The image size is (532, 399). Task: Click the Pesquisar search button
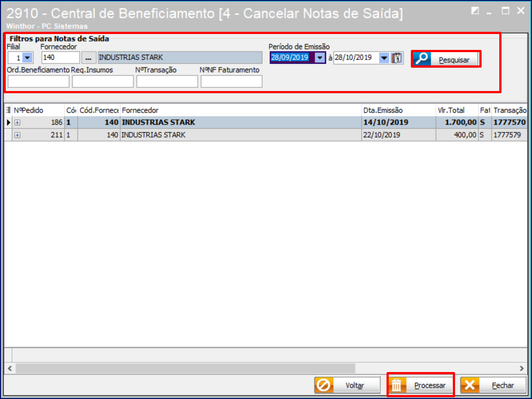[446, 59]
